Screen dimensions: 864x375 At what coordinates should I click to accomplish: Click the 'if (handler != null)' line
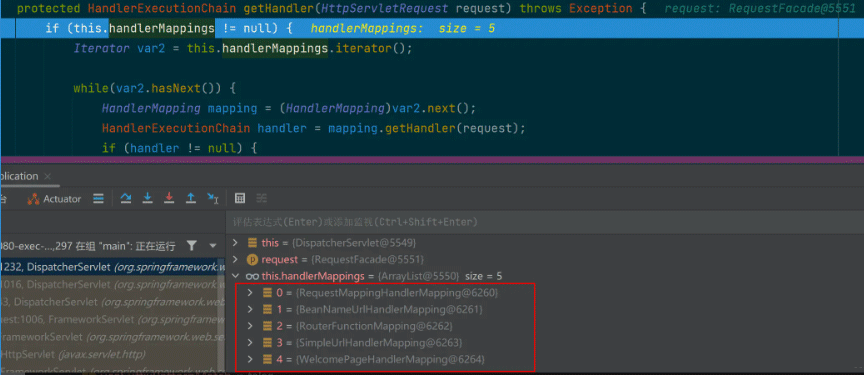[180, 148]
